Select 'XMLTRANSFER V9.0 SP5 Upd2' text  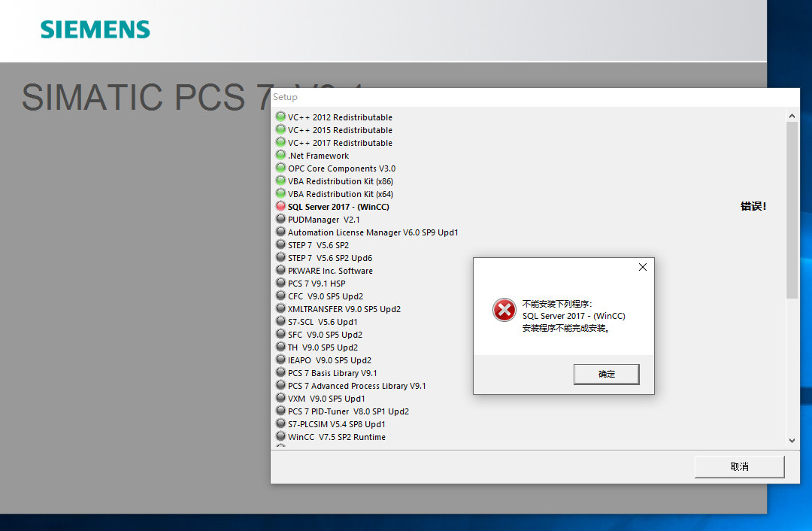[344, 309]
